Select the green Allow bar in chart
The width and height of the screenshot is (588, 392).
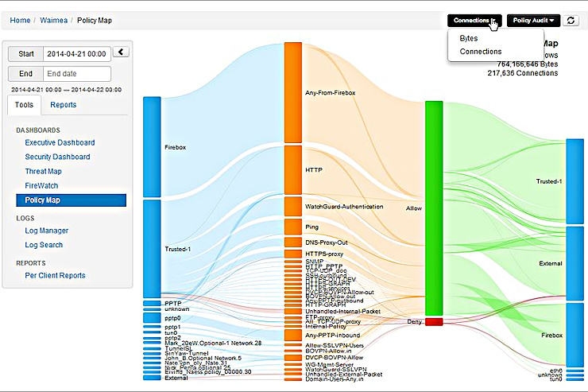pyautogui.click(x=433, y=207)
